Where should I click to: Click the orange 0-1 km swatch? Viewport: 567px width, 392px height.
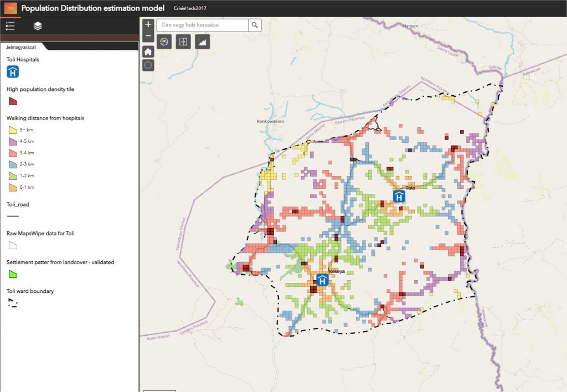[x=13, y=188]
